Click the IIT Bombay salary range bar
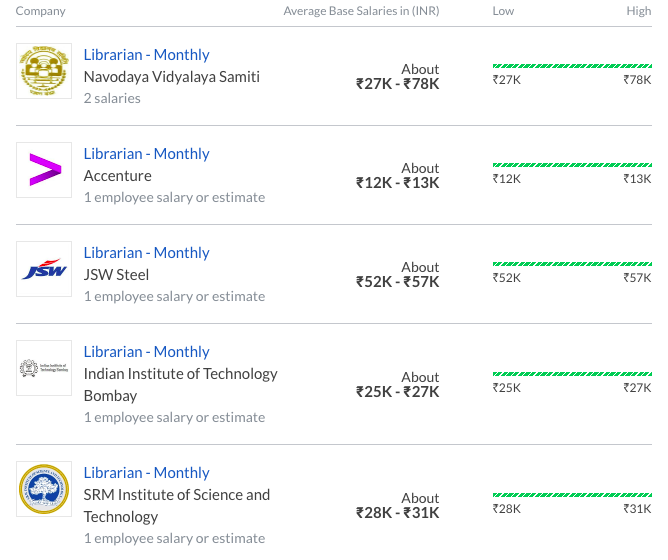Image resolution: width=668 pixels, height=560 pixels. tap(571, 373)
